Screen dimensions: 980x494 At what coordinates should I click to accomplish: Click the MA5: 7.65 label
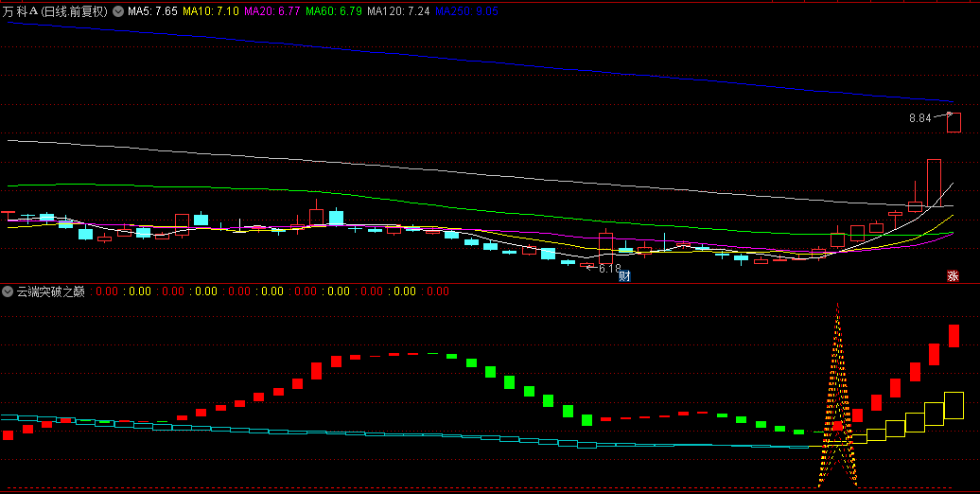tap(152, 11)
